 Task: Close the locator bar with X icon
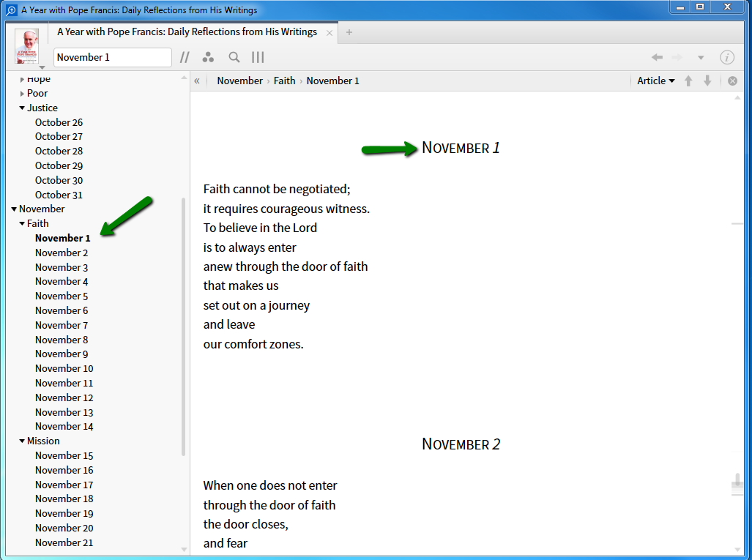732,81
